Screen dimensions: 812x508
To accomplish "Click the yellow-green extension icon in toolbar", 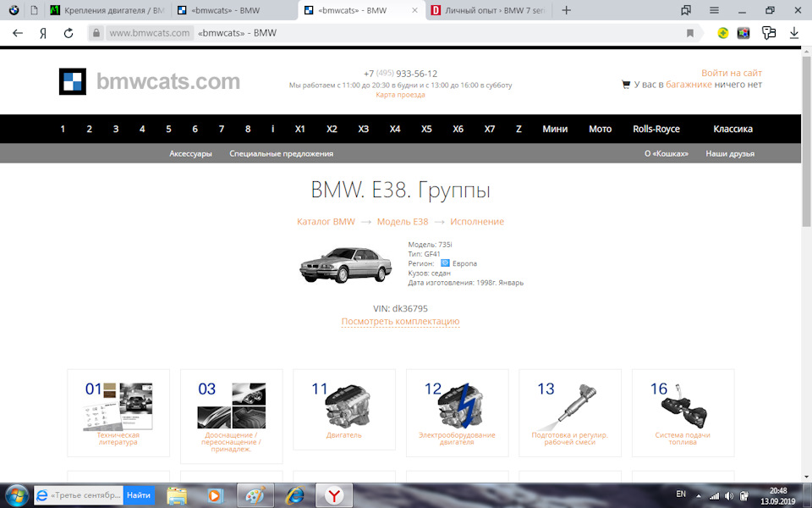I will [x=723, y=33].
